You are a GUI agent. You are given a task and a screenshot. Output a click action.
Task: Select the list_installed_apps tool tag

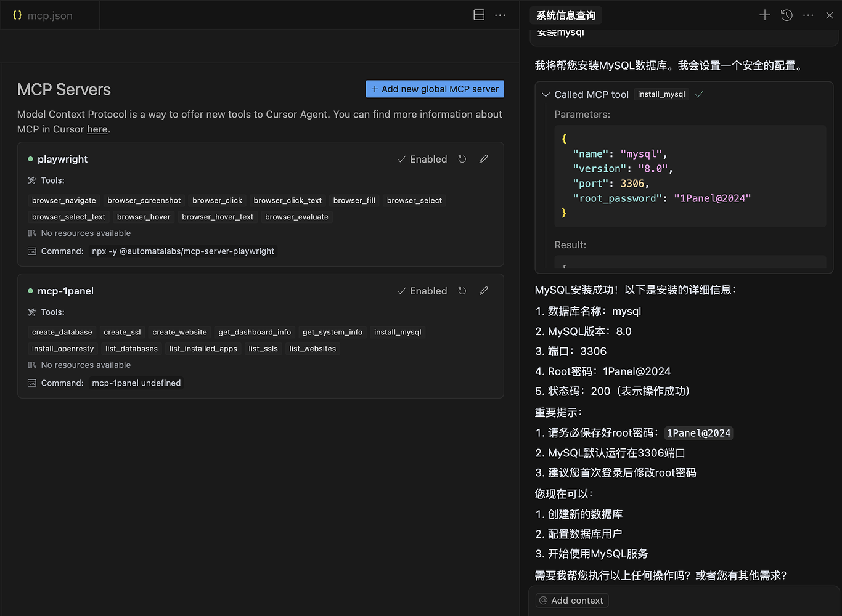(203, 349)
